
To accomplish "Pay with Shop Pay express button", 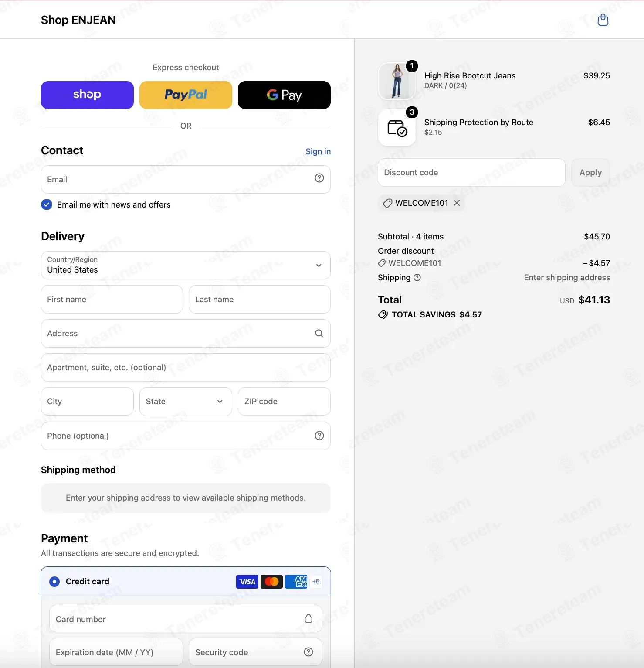I will coord(87,95).
